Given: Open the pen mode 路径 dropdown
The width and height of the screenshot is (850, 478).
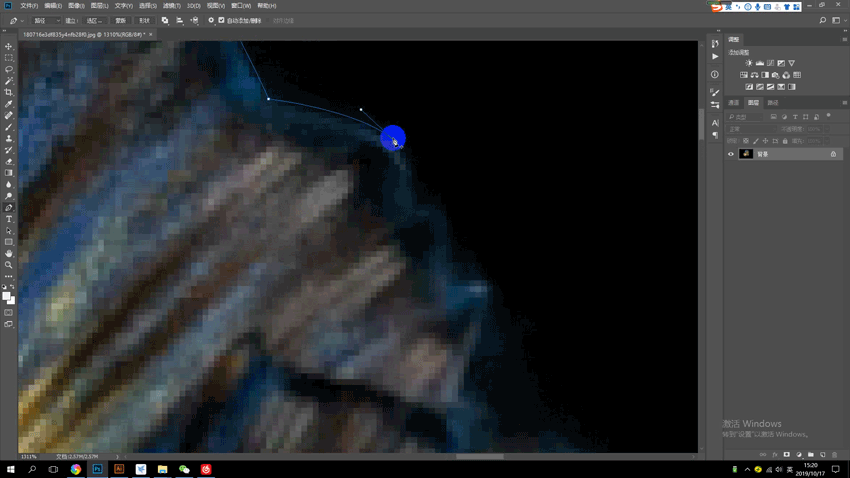Looking at the screenshot, I should coord(46,21).
